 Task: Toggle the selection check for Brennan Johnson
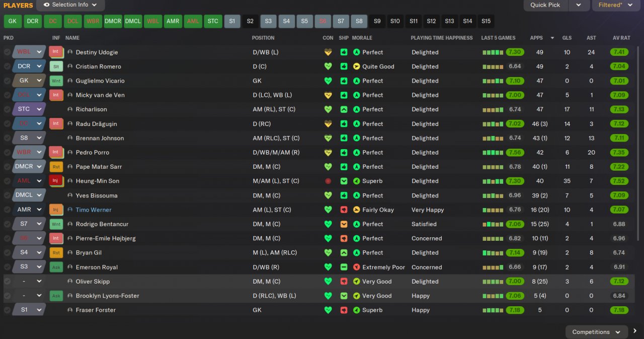(7, 138)
